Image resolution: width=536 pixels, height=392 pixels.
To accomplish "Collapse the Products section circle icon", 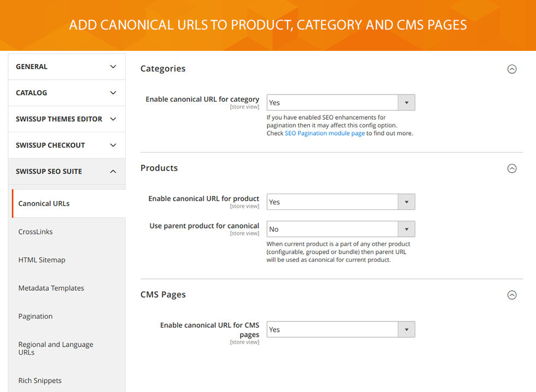I will (512, 168).
